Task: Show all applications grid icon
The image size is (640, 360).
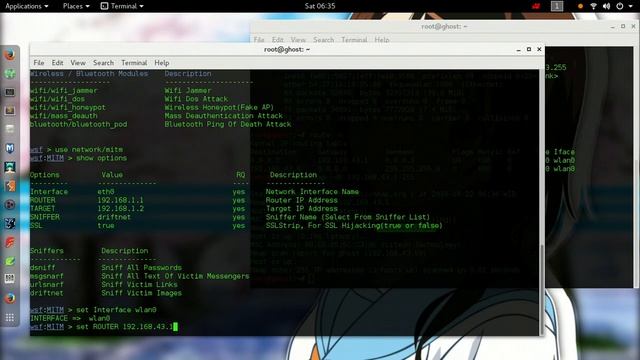Action: (x=10, y=317)
